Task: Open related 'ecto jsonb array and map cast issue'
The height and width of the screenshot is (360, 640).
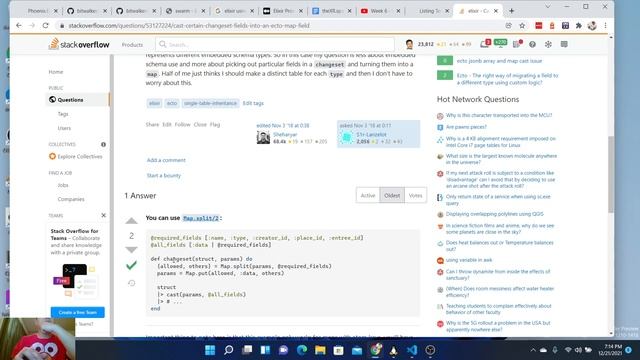Action: 499,61
